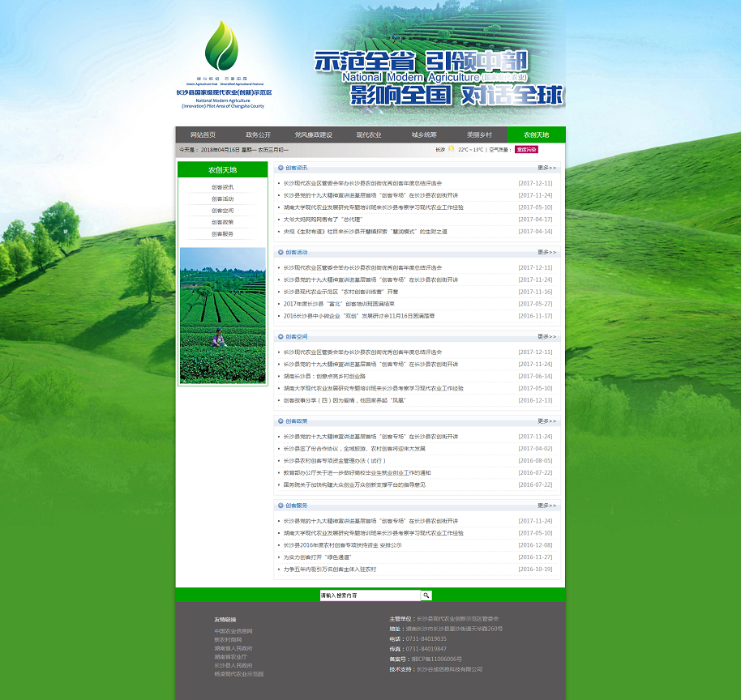Open 创客服务 in the left sidebar menu

pos(223,234)
